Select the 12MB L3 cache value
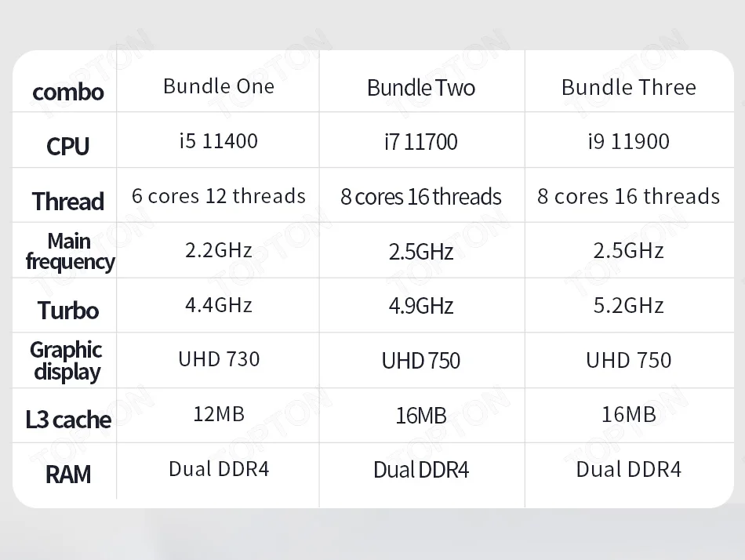 pos(219,413)
